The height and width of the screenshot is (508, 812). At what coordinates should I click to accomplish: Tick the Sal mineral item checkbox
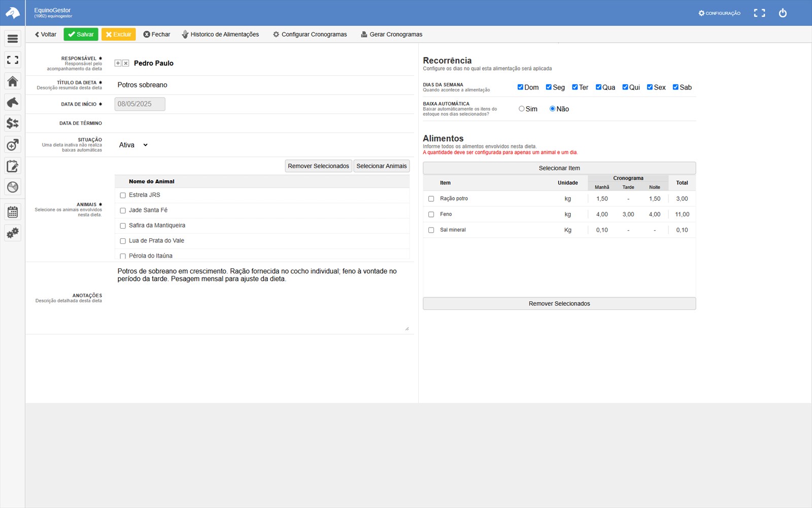(431, 230)
